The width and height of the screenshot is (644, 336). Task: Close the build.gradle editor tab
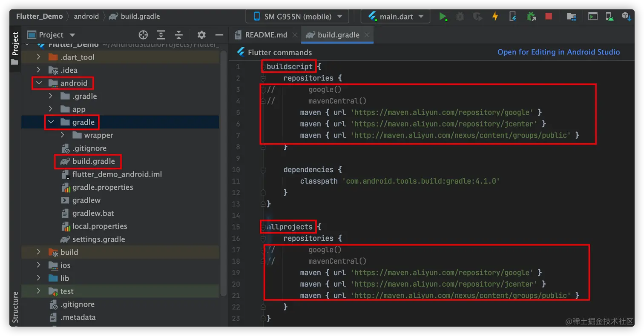pyautogui.click(x=367, y=35)
